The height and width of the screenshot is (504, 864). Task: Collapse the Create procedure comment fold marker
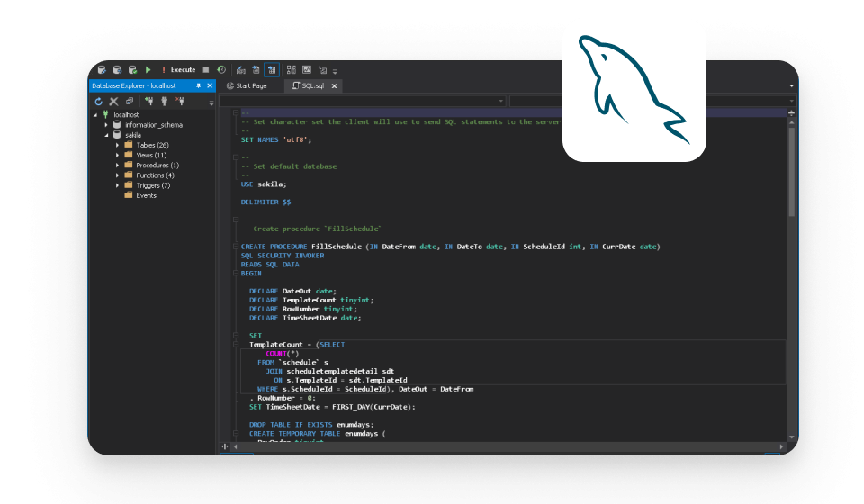coord(235,219)
